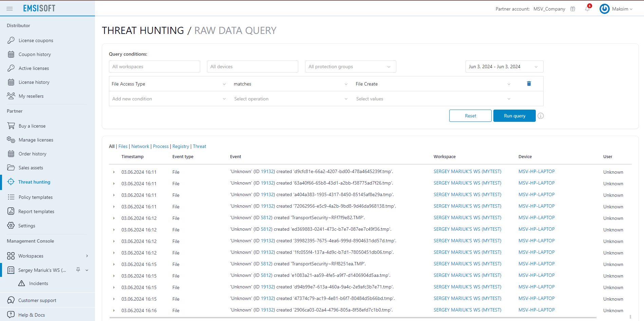The image size is (644, 321).
Task: Open the MSV-HP-LAPTOP device link
Action: coord(536,171)
